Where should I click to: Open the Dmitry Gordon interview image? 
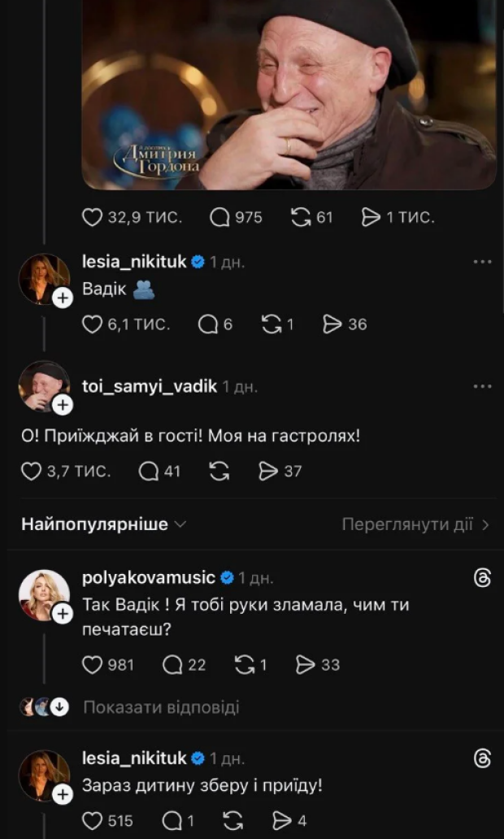pos(289,93)
